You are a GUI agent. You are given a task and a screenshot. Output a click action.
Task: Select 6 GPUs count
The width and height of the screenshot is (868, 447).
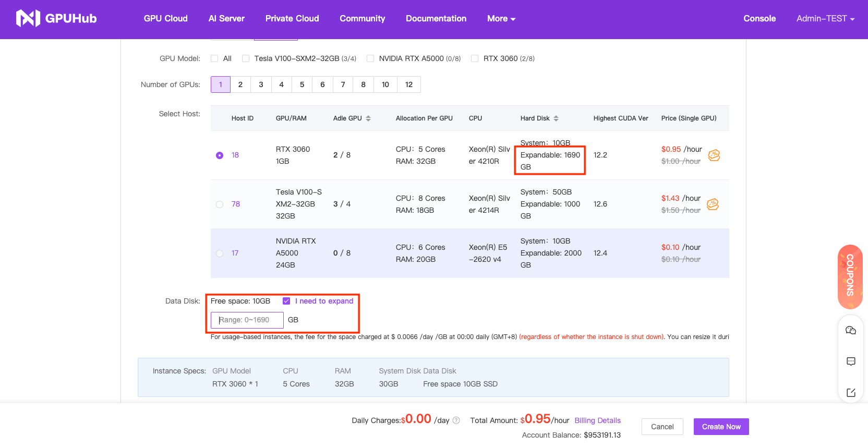tap(322, 84)
